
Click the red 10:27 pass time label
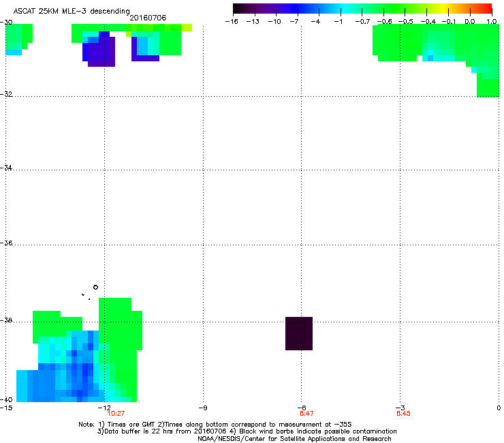click(x=116, y=414)
